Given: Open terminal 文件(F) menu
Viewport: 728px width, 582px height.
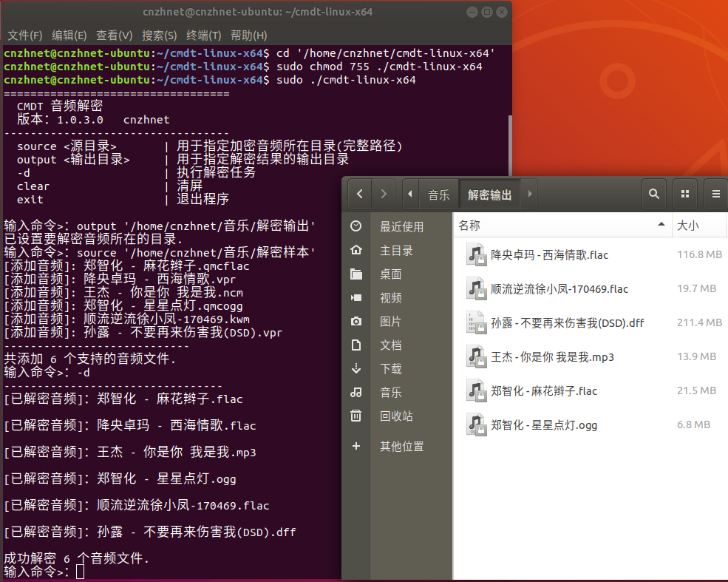Looking at the screenshot, I should pos(25,35).
